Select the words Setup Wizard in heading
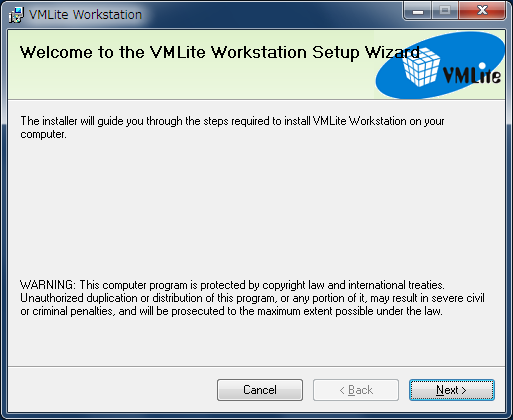513x420 pixels. pos(366,53)
